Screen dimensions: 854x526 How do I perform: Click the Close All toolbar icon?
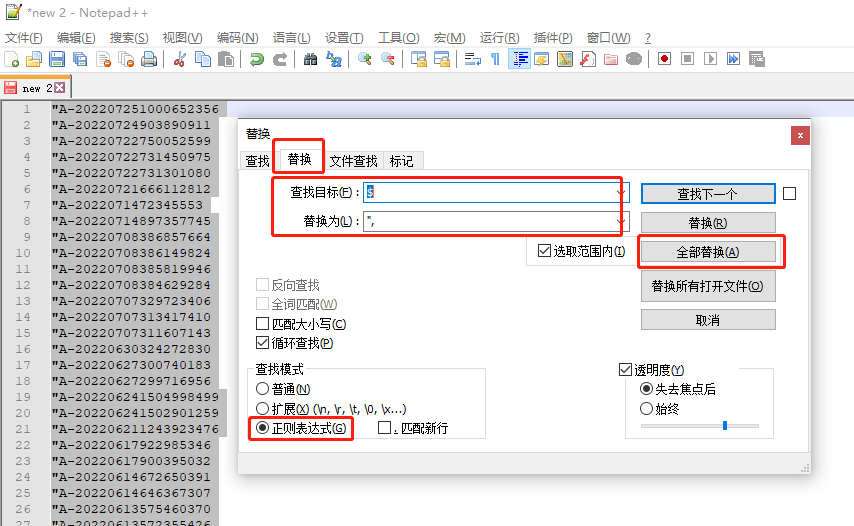pos(126,59)
